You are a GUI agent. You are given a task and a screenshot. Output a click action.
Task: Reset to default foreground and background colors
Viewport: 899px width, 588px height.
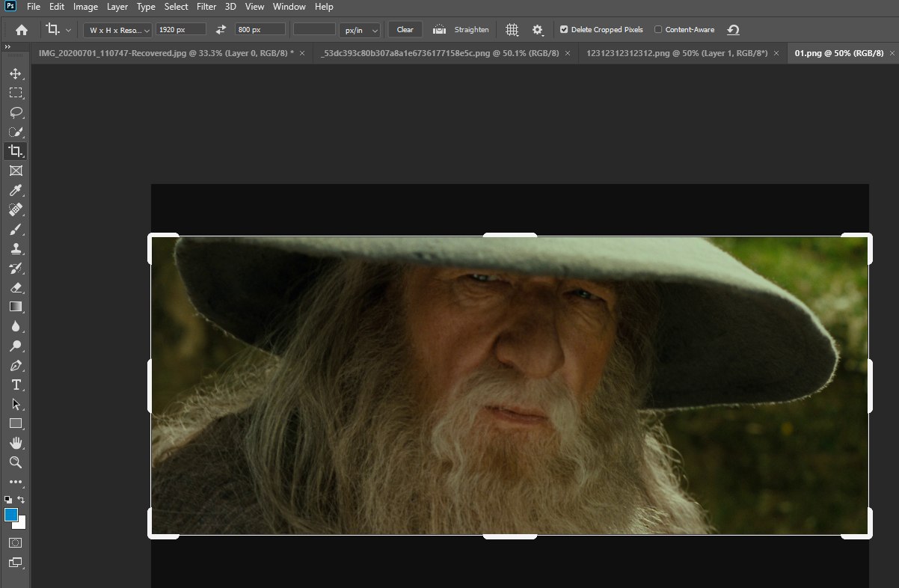[x=7, y=499]
